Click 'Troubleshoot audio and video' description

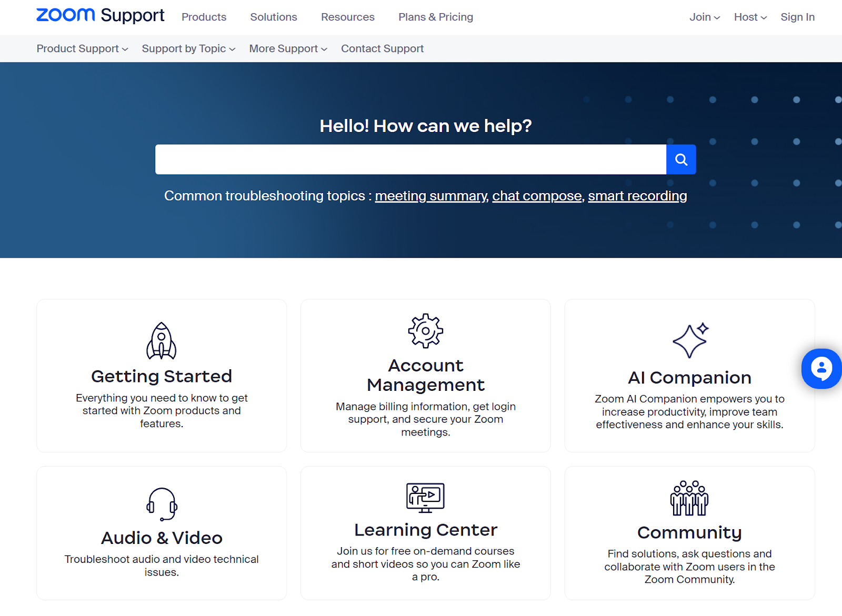tap(162, 565)
